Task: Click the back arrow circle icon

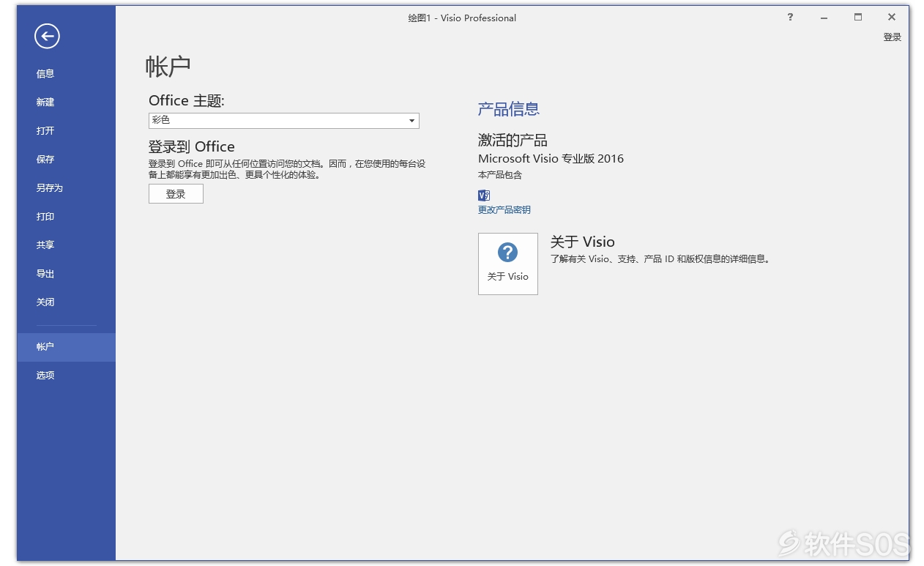Action: point(47,36)
